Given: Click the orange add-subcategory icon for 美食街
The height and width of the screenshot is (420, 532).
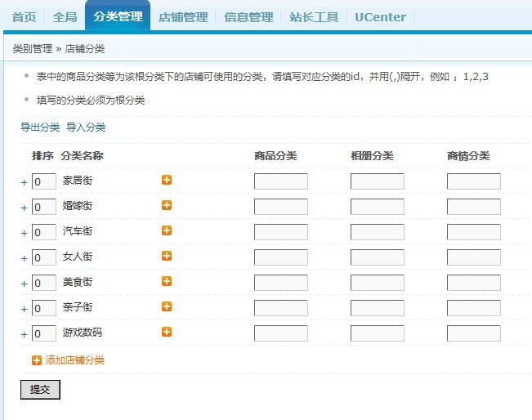Looking at the screenshot, I should click(x=167, y=281).
